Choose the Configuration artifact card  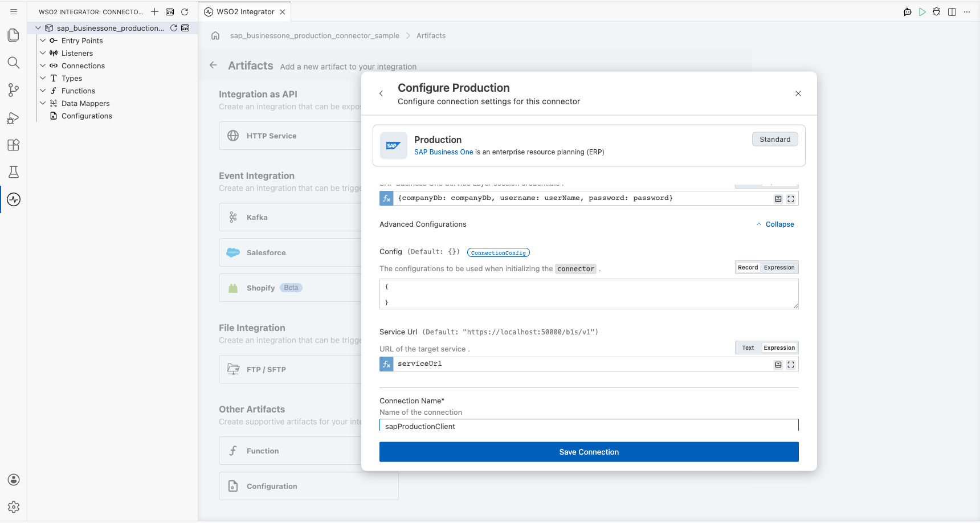pyautogui.click(x=308, y=486)
